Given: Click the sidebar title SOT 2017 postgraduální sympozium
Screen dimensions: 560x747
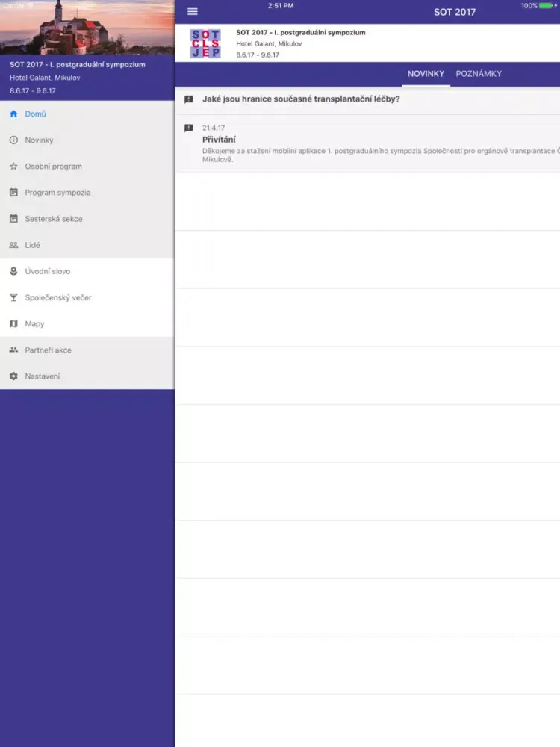Looking at the screenshot, I should 78,64.
